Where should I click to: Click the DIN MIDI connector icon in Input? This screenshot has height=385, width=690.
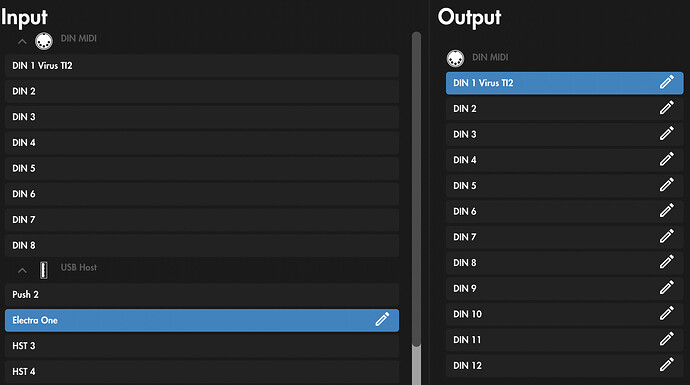click(44, 41)
